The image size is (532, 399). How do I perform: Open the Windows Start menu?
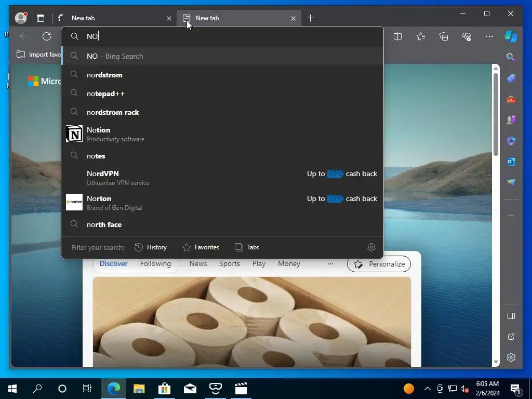[x=12, y=389]
